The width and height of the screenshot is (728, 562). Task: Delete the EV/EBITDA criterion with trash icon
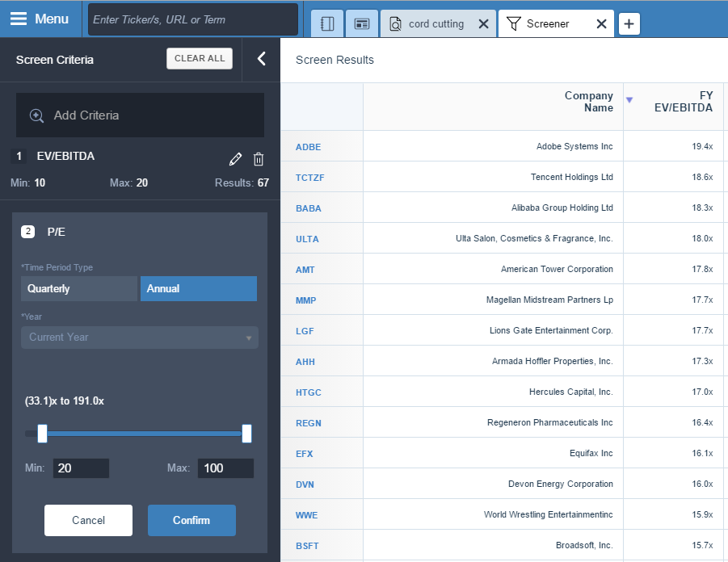pos(259,159)
